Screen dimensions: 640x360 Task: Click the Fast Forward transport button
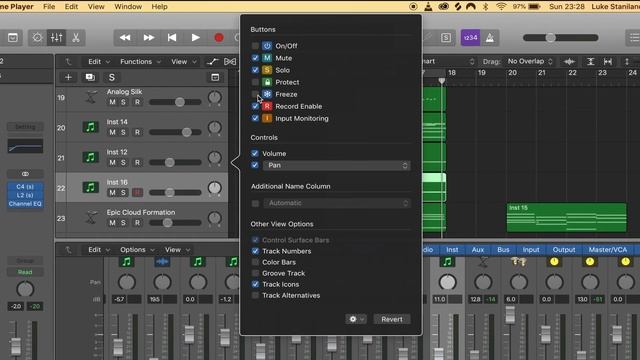(149, 38)
